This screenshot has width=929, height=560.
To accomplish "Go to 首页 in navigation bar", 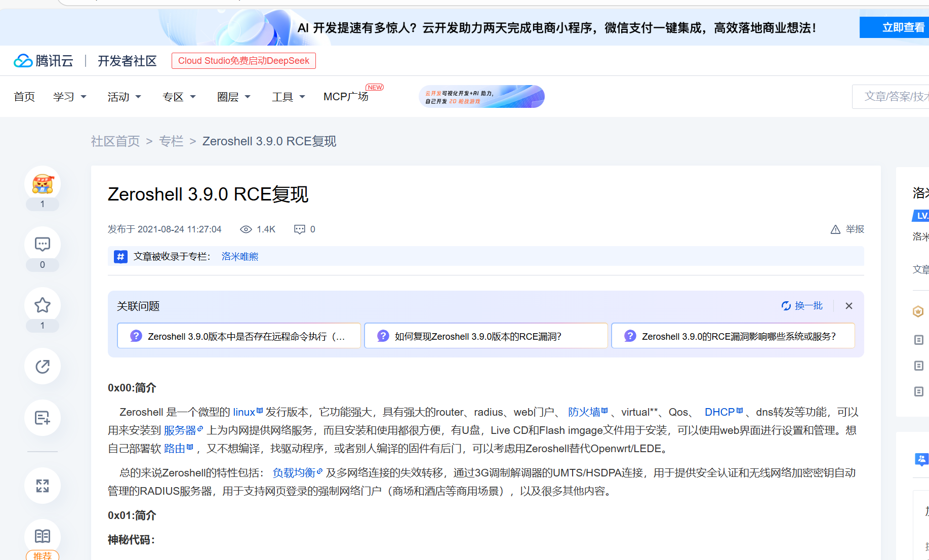I will pyautogui.click(x=24, y=97).
